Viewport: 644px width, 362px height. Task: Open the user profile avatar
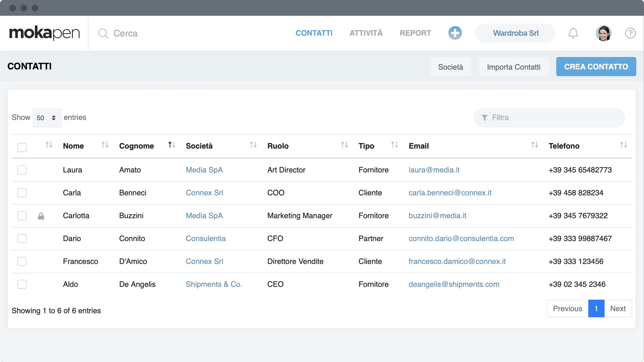point(603,33)
